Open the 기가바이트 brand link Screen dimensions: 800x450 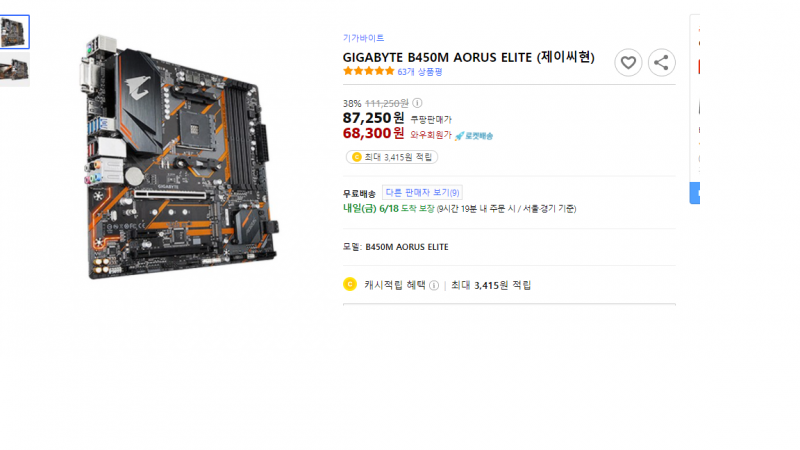point(363,38)
